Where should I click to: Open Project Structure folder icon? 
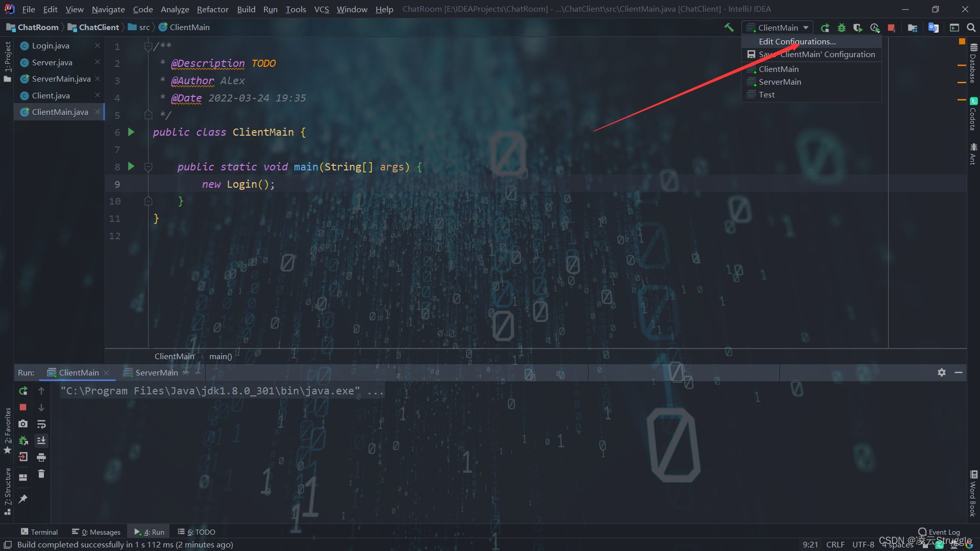pos(913,28)
